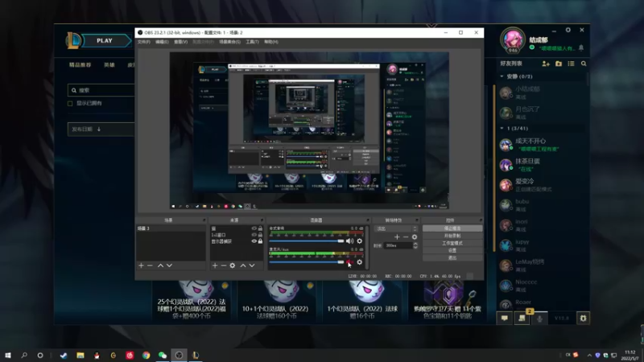Open the Help menu in OBS

pyautogui.click(x=271, y=42)
